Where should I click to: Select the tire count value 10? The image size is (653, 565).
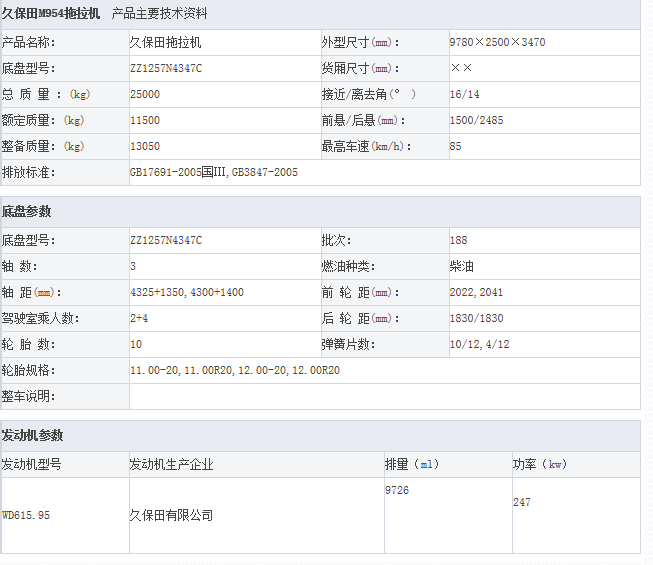tap(136, 344)
